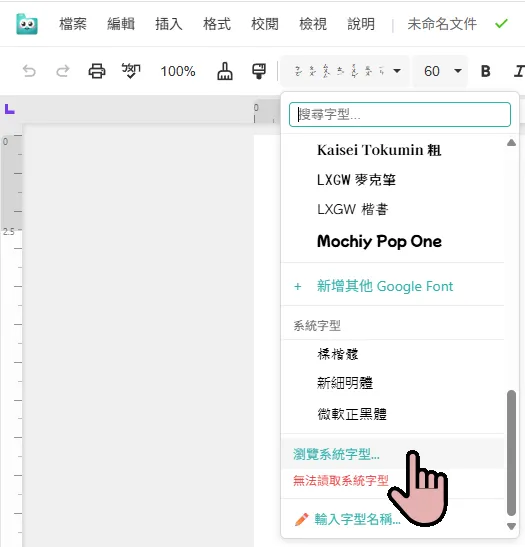Run the spell check tool

click(131, 71)
